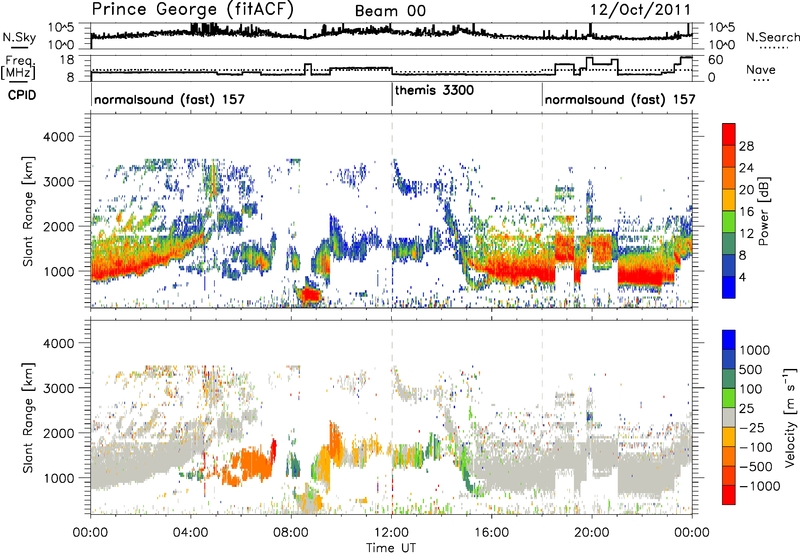Click the '3000' tick of the velocity panel
This screenshot has width=800, height=554.
tap(60, 388)
